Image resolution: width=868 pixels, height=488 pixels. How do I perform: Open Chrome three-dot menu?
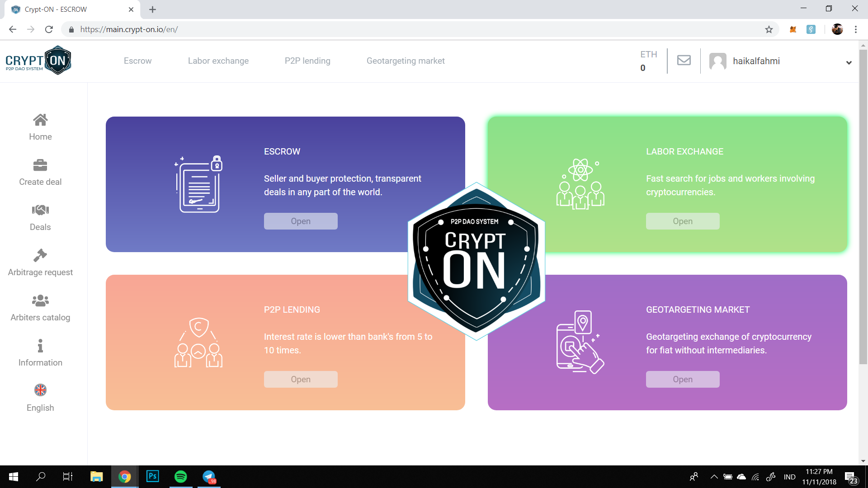tap(856, 29)
